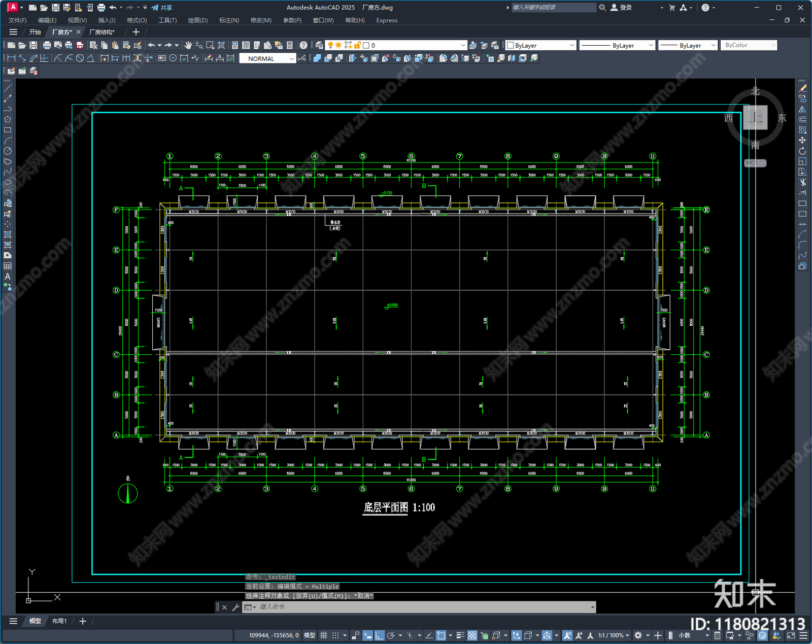Toggle object snap in the status bar

click(441, 635)
